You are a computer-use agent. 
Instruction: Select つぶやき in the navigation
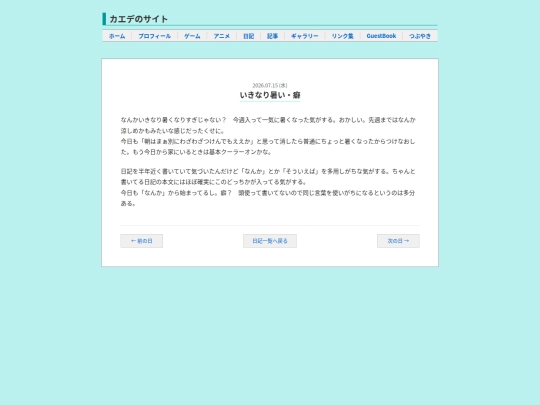pyautogui.click(x=420, y=36)
